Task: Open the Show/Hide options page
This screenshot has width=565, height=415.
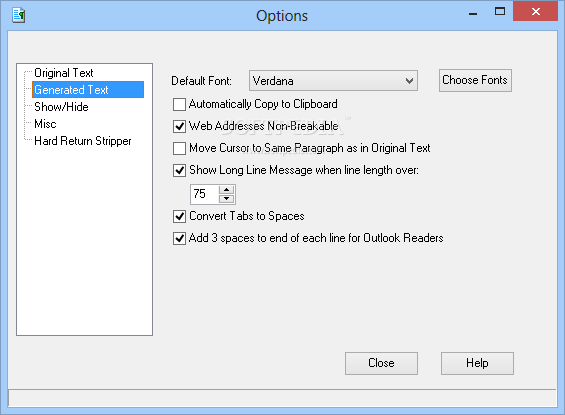Action: click(x=61, y=107)
